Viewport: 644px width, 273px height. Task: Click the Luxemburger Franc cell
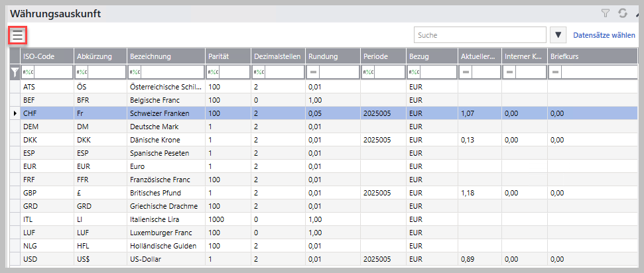tap(166, 233)
